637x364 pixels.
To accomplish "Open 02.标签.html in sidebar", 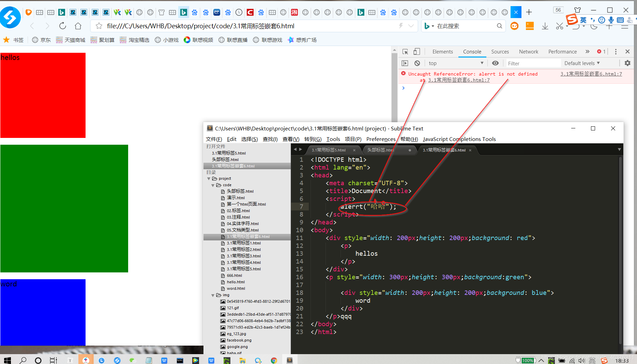I will 238,210.
